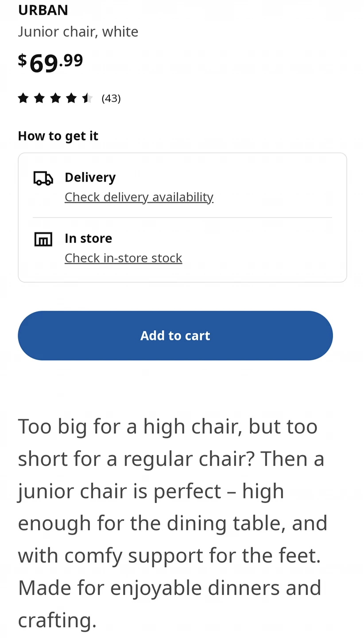This screenshot has height=638, width=364.
Task: Click the URBAN product name
Action: click(43, 10)
